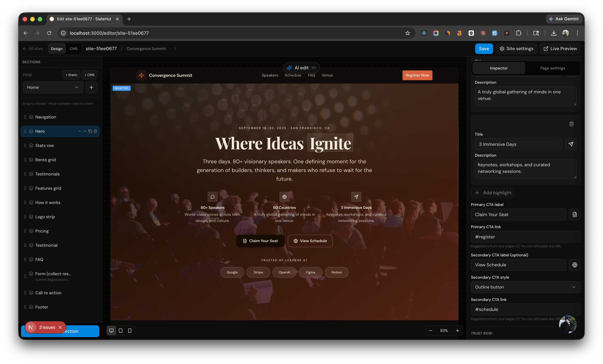Switch canvas to tablet preview

click(121, 330)
